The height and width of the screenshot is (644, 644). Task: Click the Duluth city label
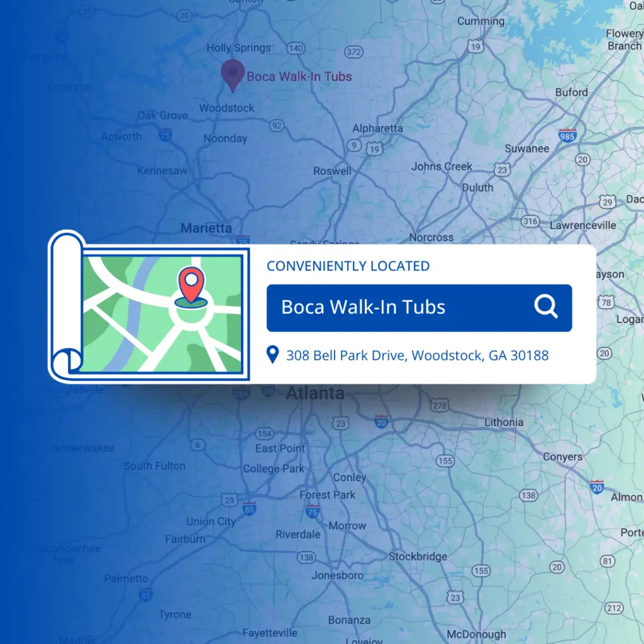coord(477,187)
